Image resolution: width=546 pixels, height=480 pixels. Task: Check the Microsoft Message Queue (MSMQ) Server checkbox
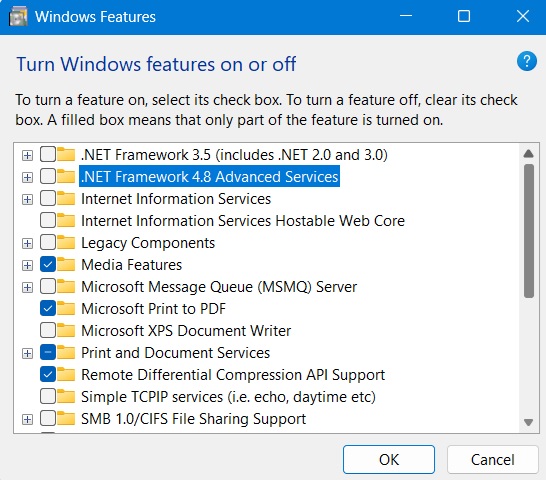click(48, 286)
